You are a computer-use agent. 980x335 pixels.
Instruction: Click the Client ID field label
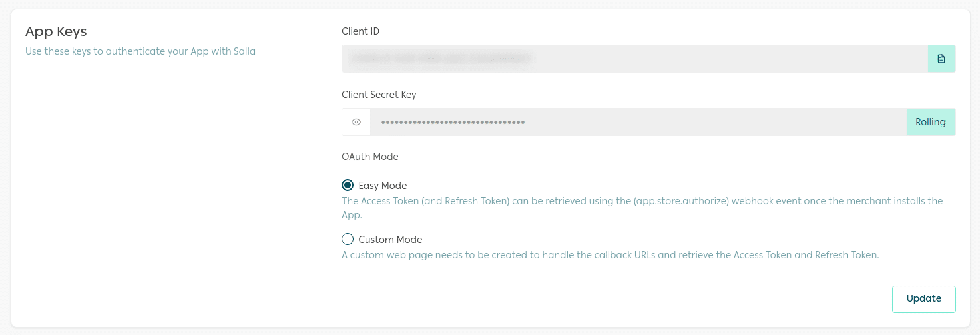click(x=360, y=31)
